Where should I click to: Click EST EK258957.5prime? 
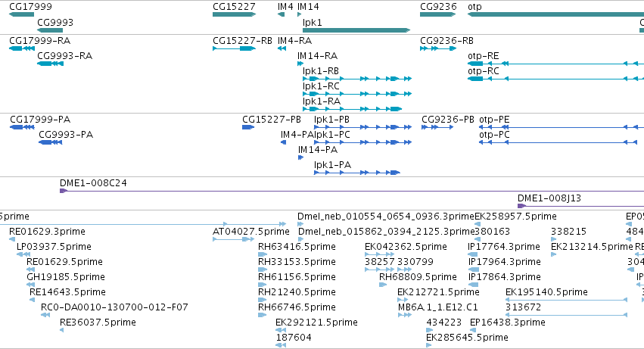[516, 217]
